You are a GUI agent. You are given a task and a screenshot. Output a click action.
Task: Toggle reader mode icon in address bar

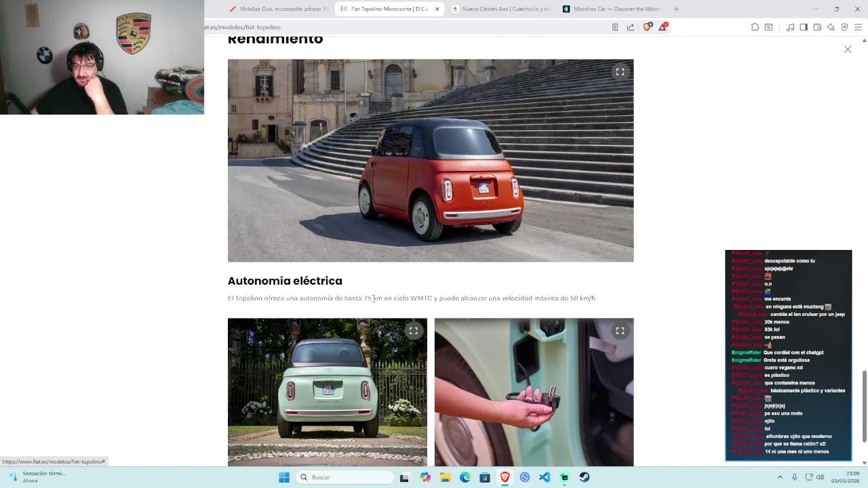click(x=615, y=27)
